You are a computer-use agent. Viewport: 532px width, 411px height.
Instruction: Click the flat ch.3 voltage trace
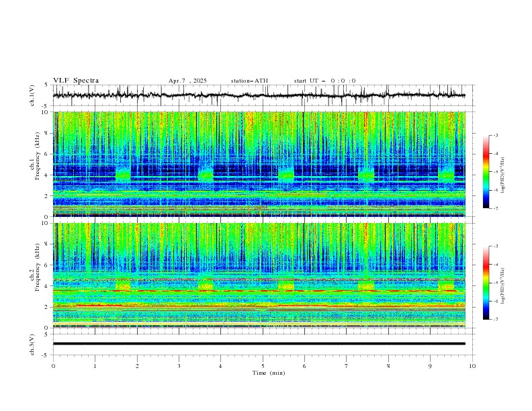tap(259, 344)
